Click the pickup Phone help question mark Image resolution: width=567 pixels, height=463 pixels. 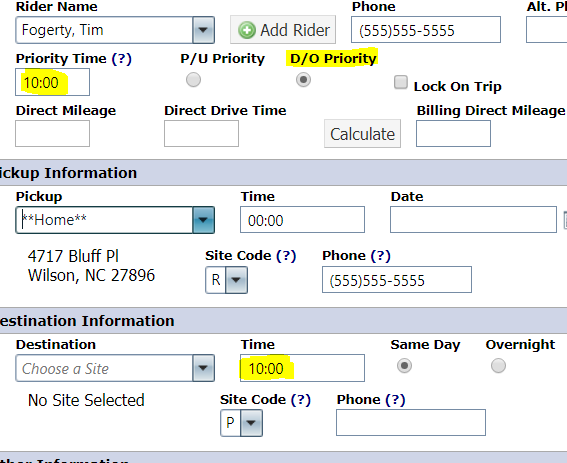coord(380,256)
